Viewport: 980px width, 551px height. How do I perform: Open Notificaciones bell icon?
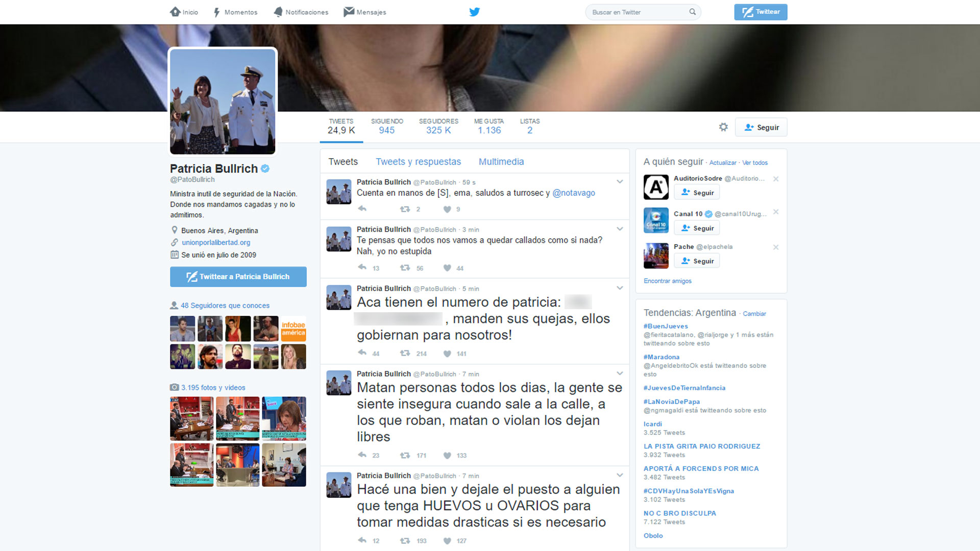click(x=278, y=12)
